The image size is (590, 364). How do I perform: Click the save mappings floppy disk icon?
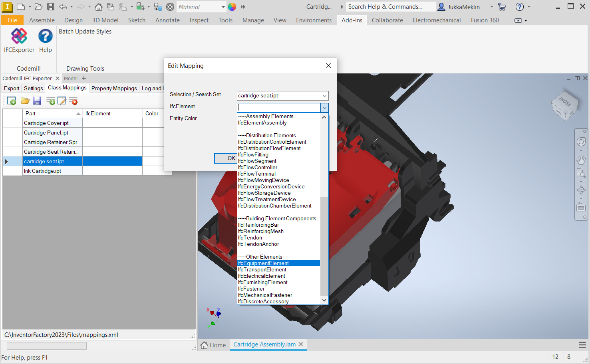point(37,101)
